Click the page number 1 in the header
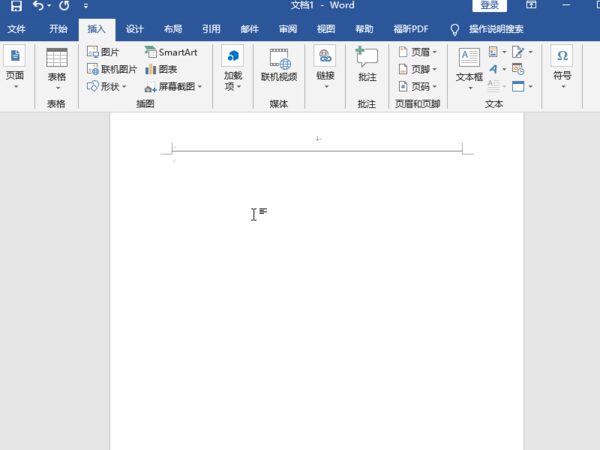The image size is (600, 450). click(317, 139)
